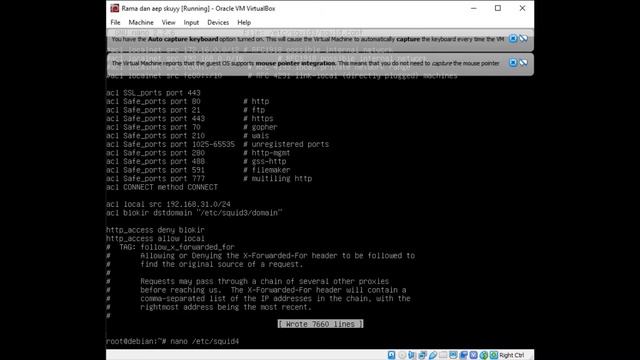Click the mouse integration status icon
Viewport: 640px width, 360px height.
484,355
